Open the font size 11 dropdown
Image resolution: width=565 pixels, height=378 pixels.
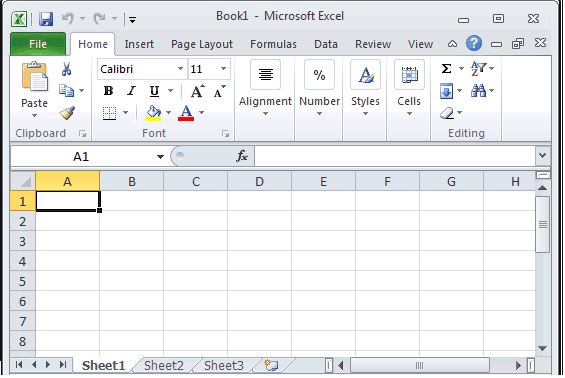point(223,68)
